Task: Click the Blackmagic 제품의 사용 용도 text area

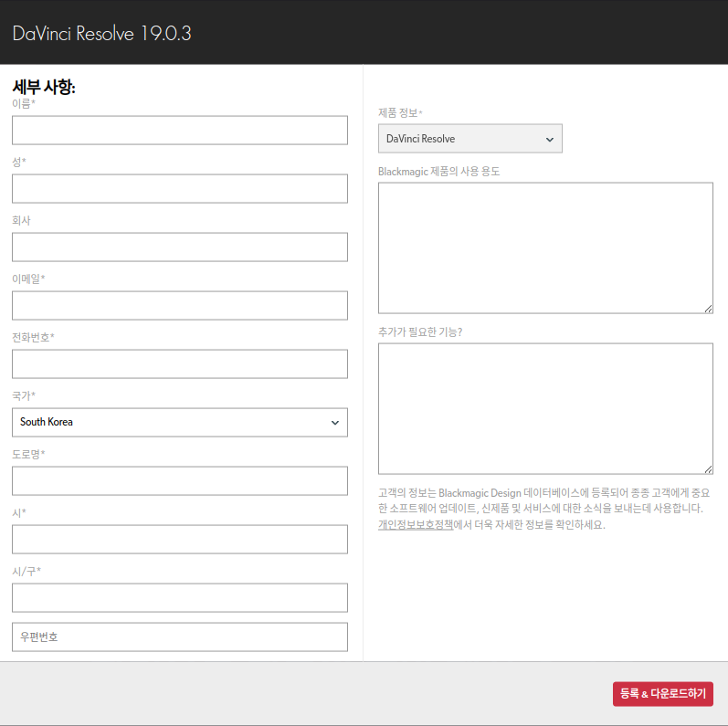Action: pyautogui.click(x=545, y=247)
